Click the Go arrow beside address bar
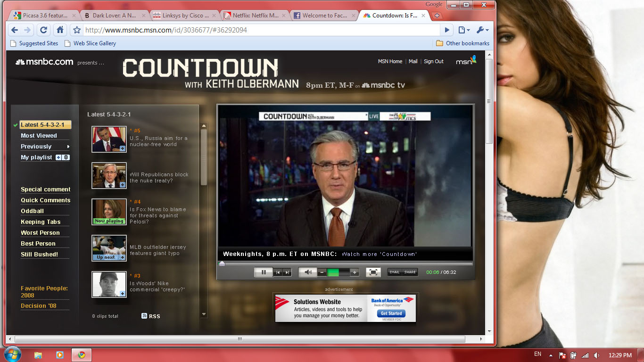 click(x=447, y=30)
